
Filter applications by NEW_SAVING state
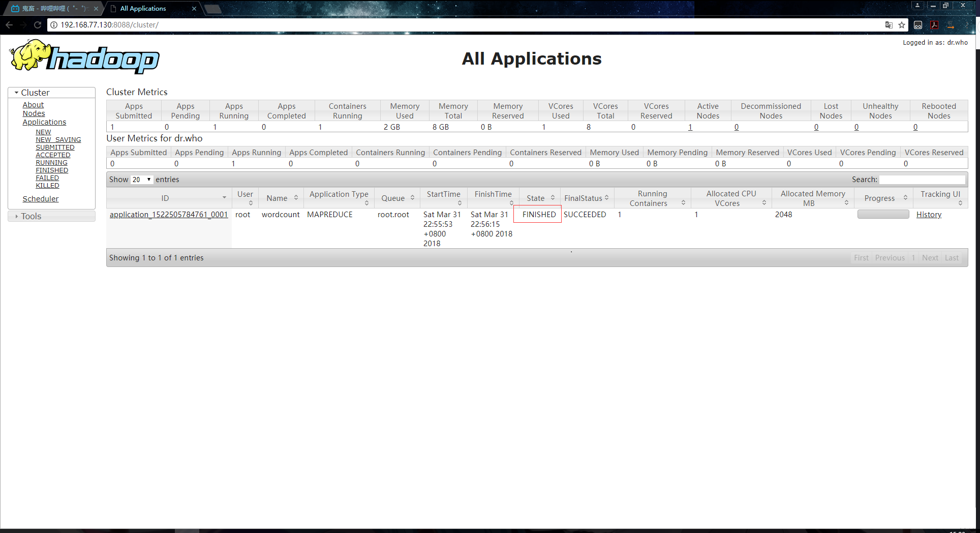click(x=58, y=139)
